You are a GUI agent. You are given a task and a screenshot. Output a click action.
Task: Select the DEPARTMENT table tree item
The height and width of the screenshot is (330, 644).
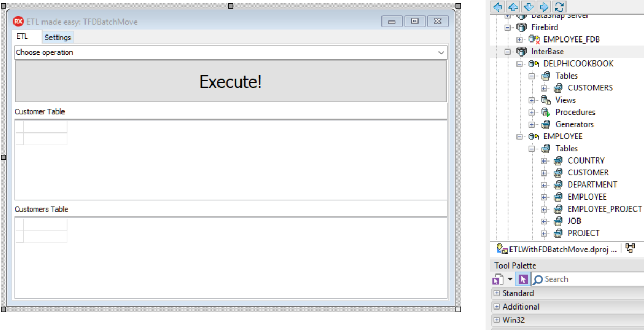592,185
